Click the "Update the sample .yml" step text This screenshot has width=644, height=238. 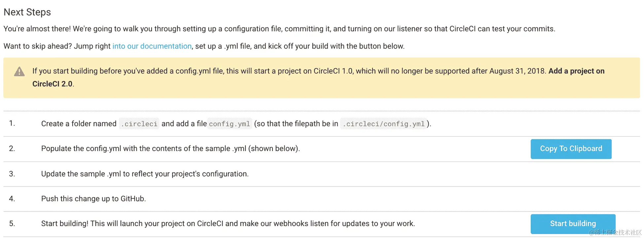point(145,174)
